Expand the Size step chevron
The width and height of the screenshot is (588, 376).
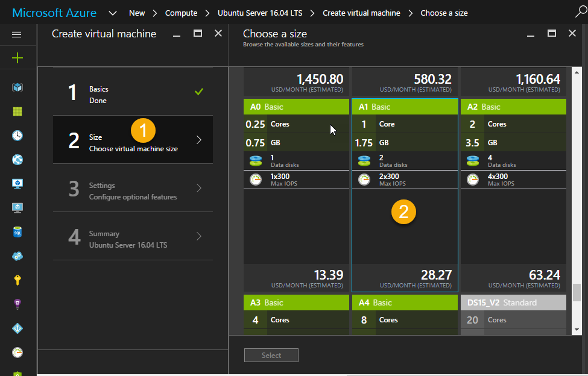point(199,140)
